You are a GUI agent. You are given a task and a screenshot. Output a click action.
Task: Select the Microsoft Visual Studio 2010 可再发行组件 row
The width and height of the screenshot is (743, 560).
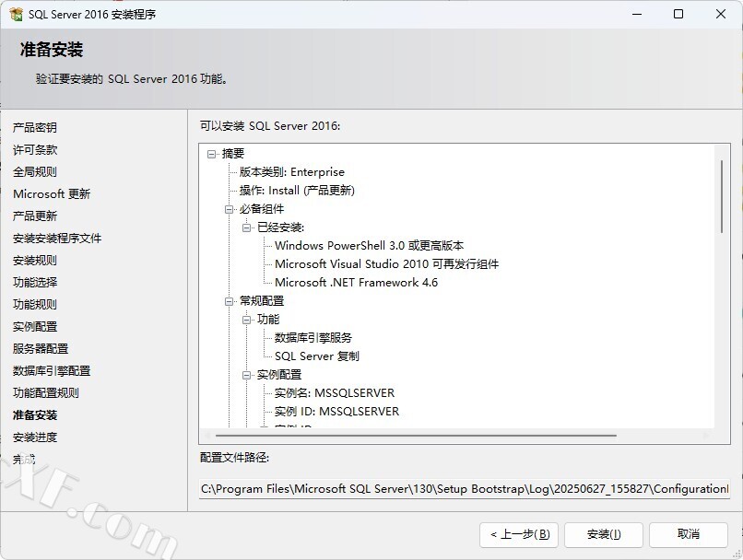[x=386, y=264]
